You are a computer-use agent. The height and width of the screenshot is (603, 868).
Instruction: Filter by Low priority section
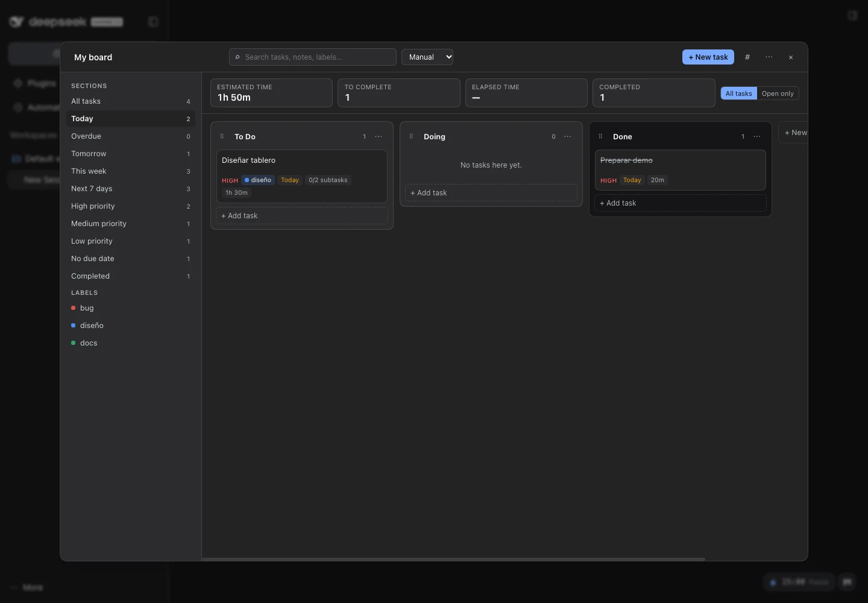tap(131, 241)
